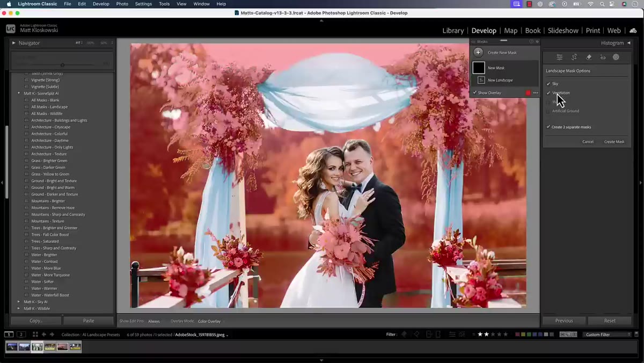This screenshot has width=644, height=363.
Task: Switch to the Map module
Action: point(510,31)
